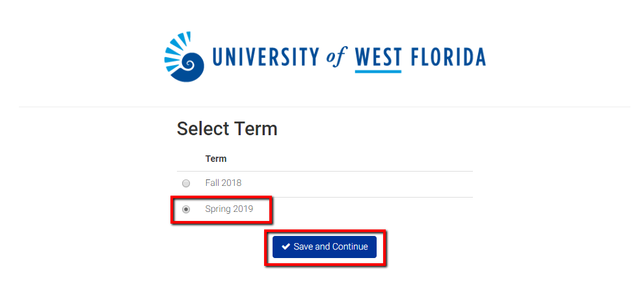This screenshot has width=644, height=299.
Task: Click the light blue rays of the shell logo
Action: point(176,49)
